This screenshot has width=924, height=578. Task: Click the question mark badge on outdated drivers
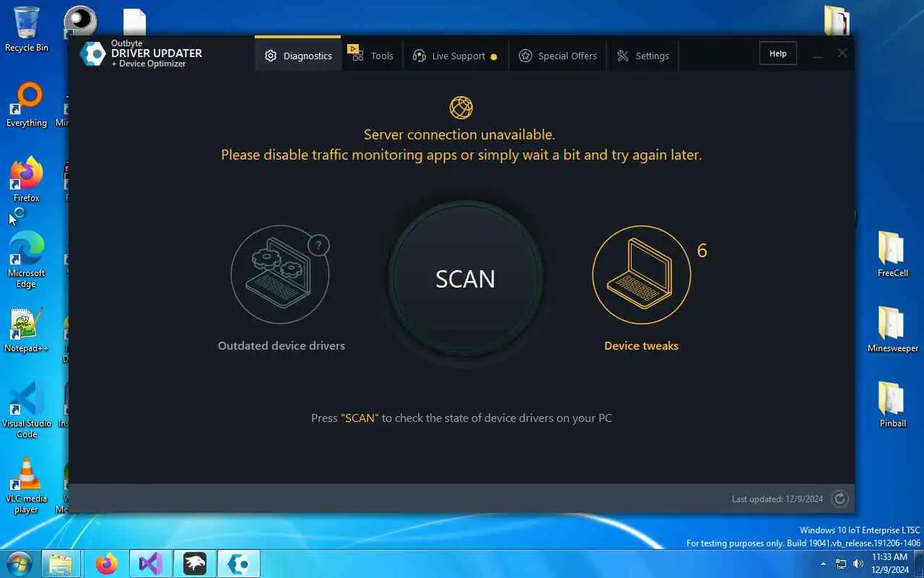tap(318, 246)
